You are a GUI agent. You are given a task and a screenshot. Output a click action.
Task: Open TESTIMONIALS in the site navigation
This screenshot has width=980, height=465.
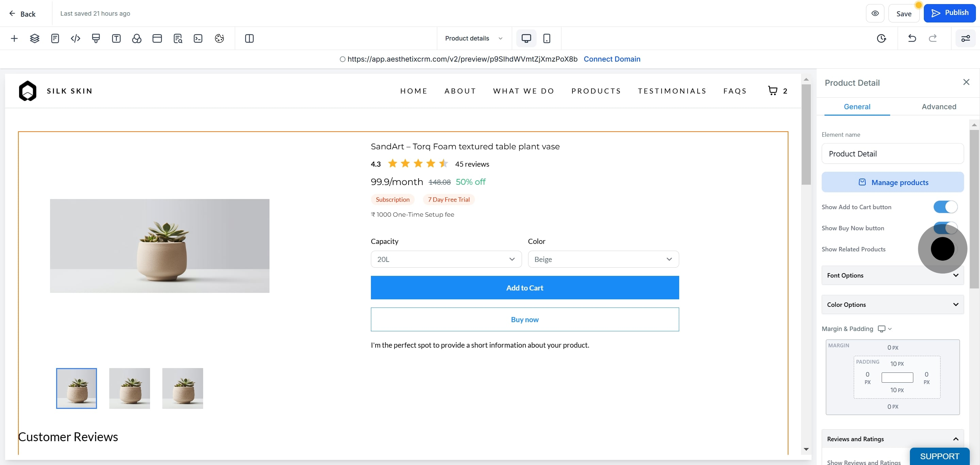pos(672,91)
